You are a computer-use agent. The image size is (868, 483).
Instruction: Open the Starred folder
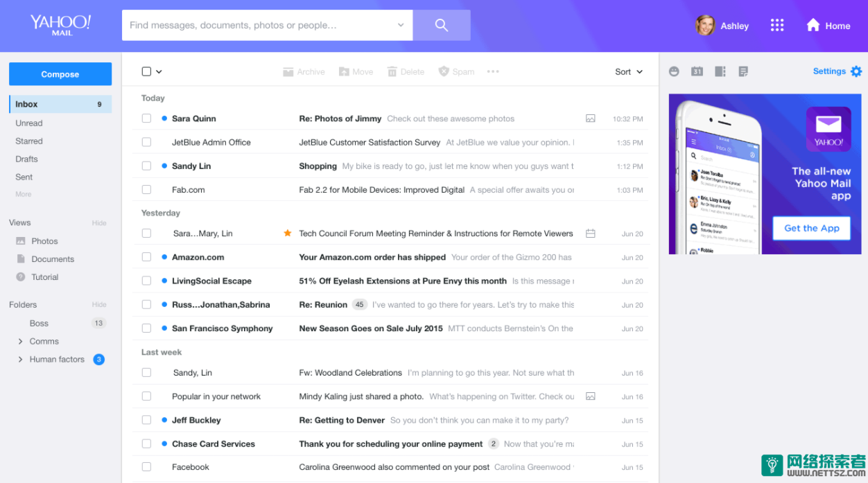pyautogui.click(x=29, y=141)
